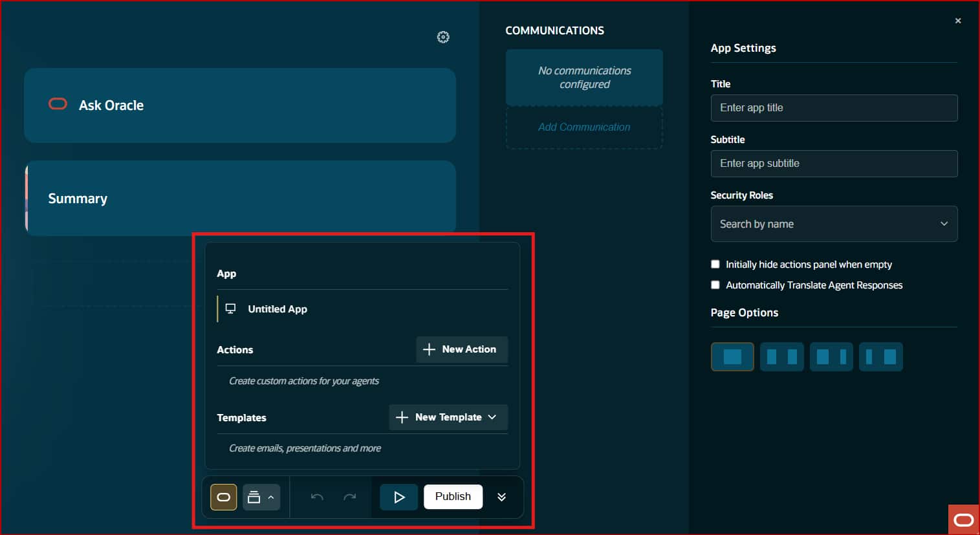
Task: Collapse toolbar with double chevron icon
Action: point(501,497)
